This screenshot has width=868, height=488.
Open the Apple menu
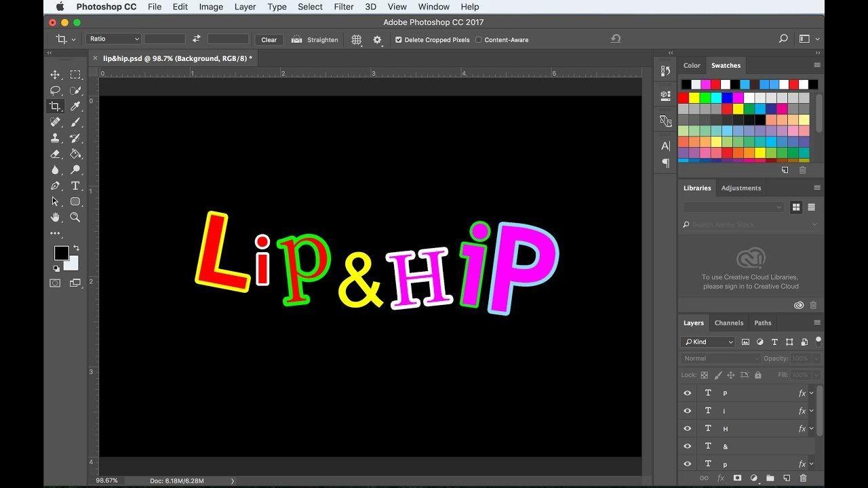(60, 7)
